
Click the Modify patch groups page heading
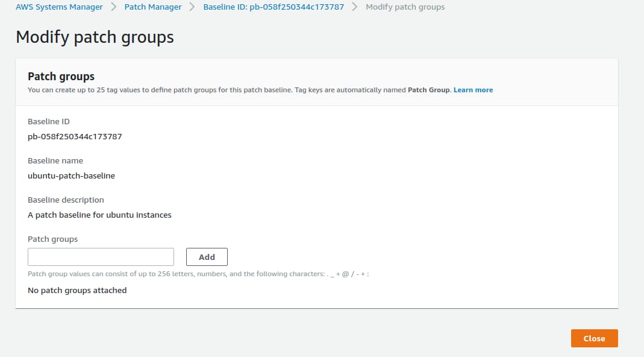95,37
